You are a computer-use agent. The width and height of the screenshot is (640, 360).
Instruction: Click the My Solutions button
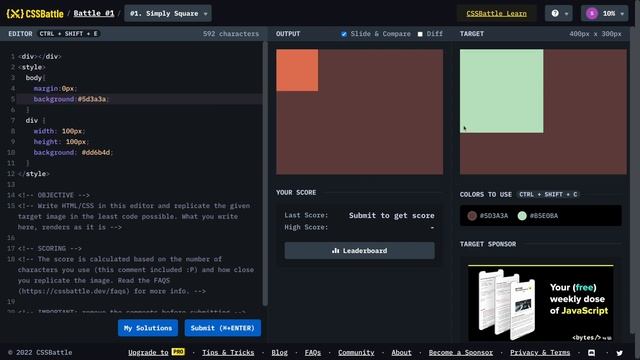[x=148, y=328]
